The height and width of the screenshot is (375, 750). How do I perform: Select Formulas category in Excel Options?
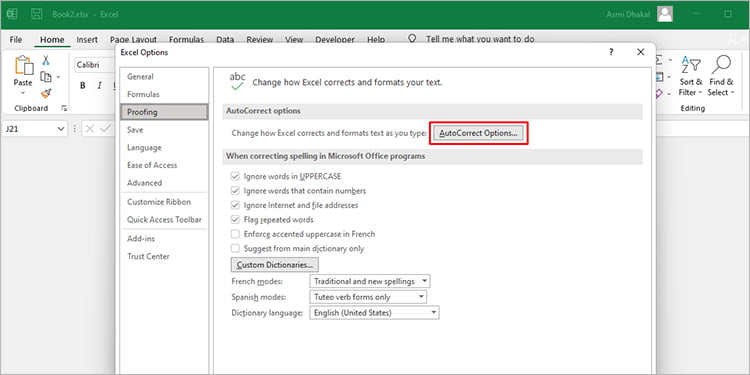pos(164,94)
